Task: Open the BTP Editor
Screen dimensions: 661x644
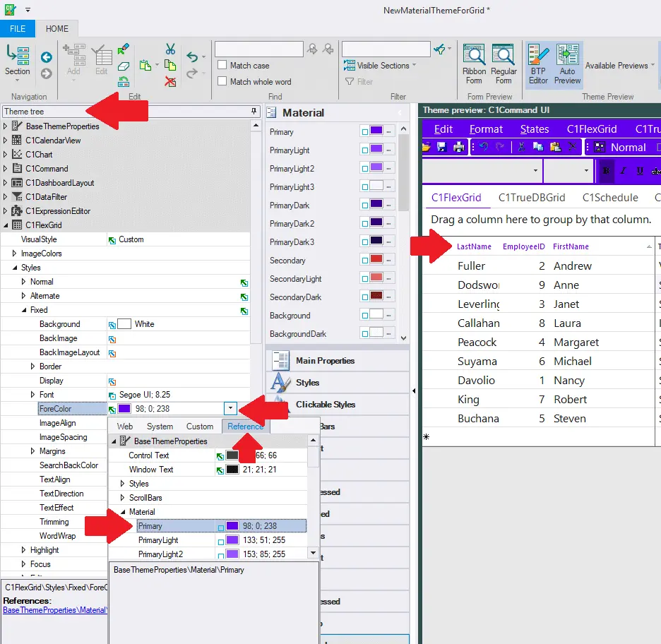Action: (538, 64)
